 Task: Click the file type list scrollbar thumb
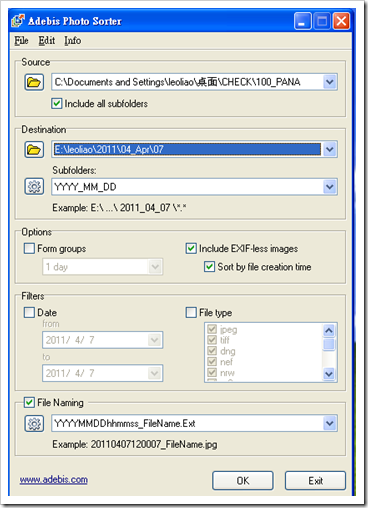click(329, 344)
